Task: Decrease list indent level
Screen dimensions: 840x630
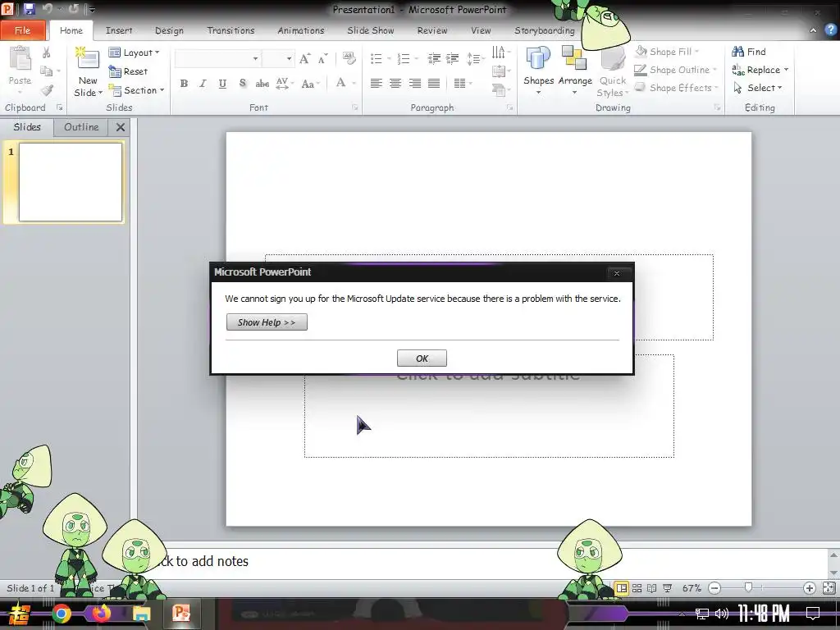Action: tap(434, 58)
